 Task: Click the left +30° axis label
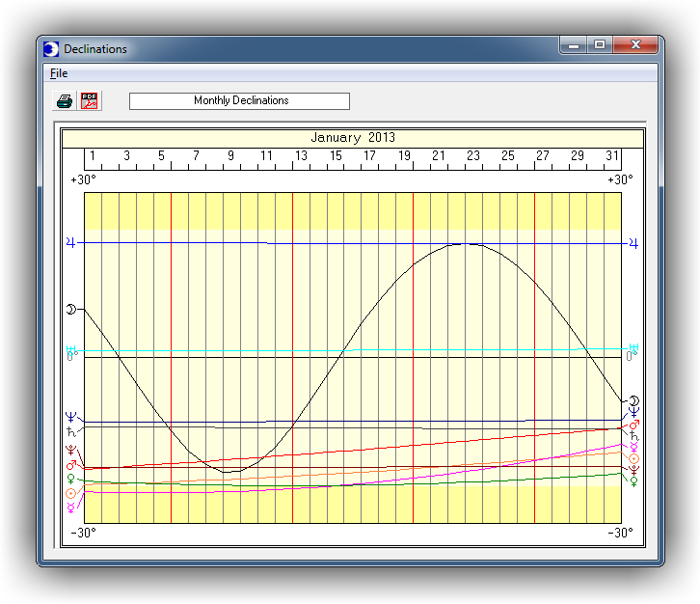84,179
